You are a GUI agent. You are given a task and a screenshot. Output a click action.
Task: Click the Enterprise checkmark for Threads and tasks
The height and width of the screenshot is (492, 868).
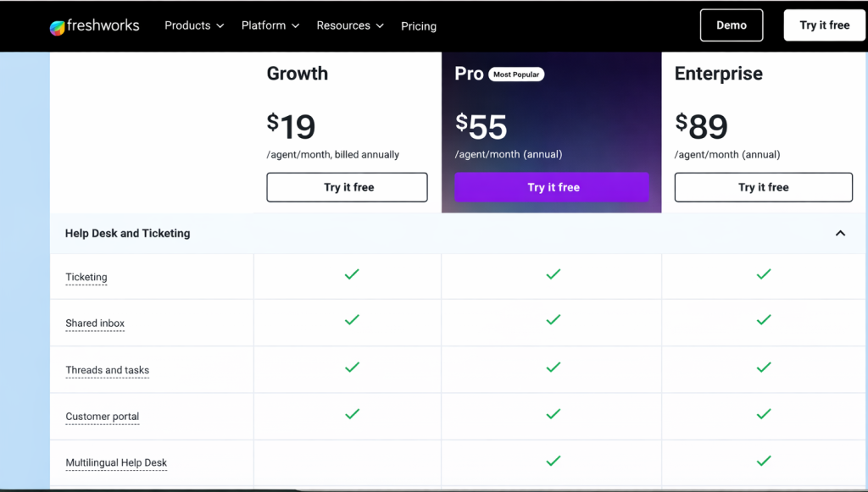pos(762,368)
